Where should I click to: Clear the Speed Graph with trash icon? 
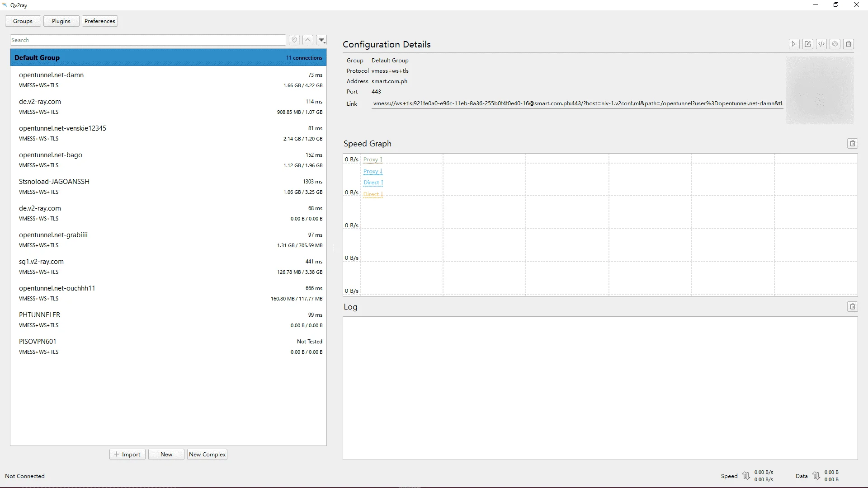point(853,144)
